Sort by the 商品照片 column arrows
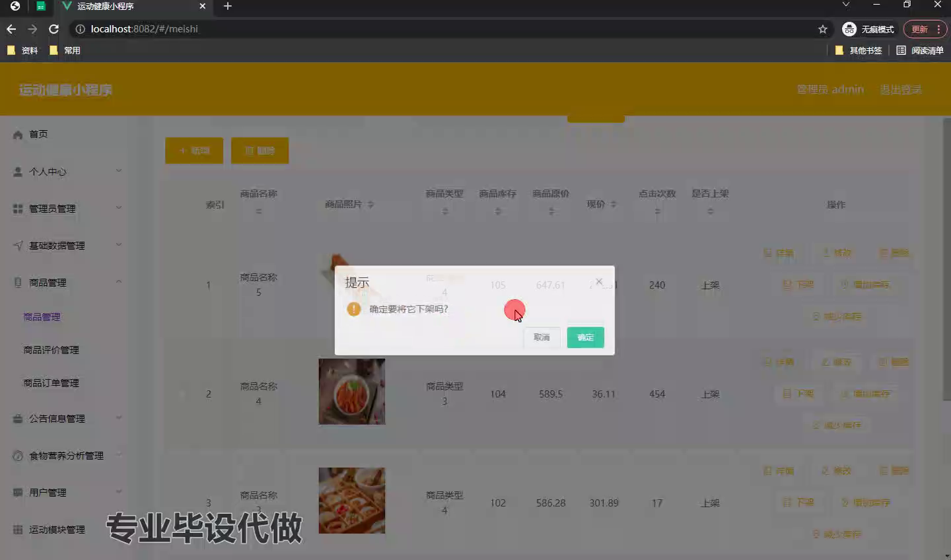951x560 pixels. click(370, 205)
